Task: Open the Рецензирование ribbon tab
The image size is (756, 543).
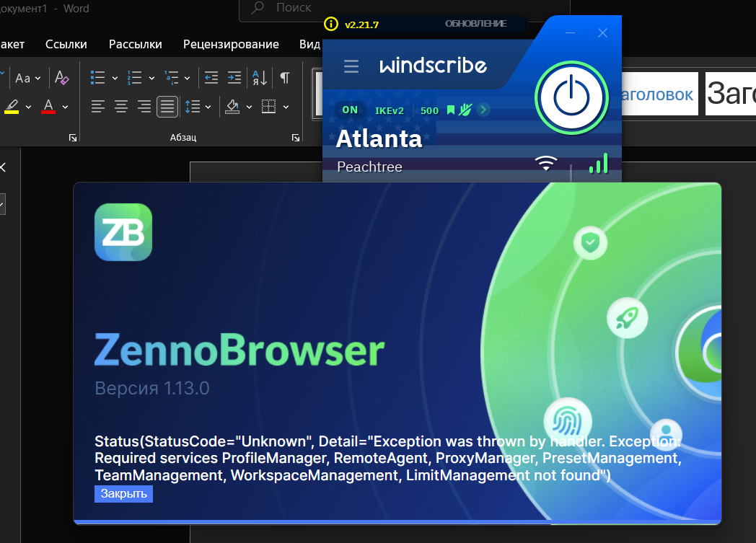Action: point(231,44)
